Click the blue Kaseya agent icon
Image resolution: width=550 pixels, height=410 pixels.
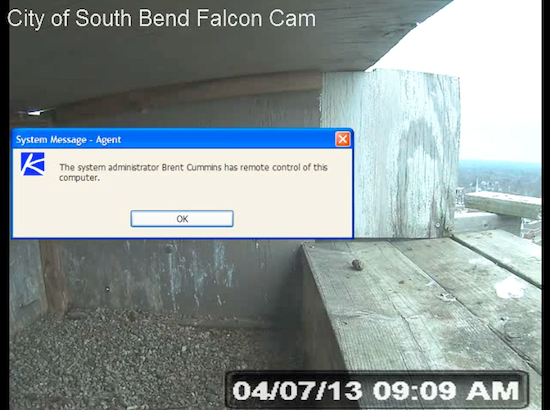tap(33, 164)
